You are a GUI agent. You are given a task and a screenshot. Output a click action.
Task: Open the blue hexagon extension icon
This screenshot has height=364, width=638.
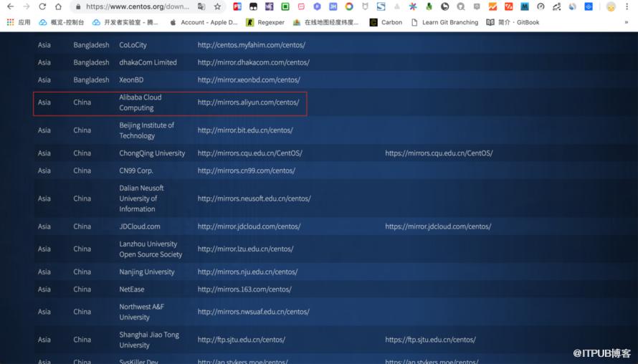317,6
